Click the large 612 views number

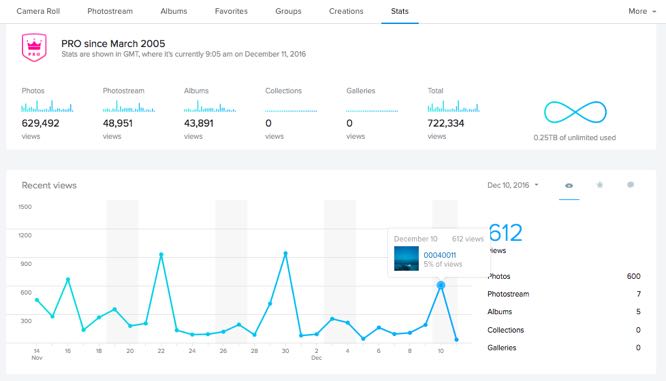tap(505, 233)
